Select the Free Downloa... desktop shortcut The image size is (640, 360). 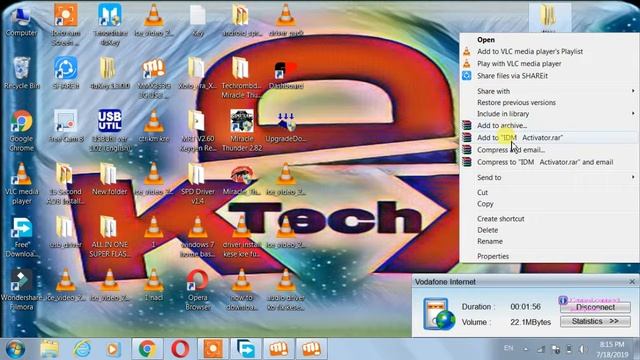tap(21, 237)
